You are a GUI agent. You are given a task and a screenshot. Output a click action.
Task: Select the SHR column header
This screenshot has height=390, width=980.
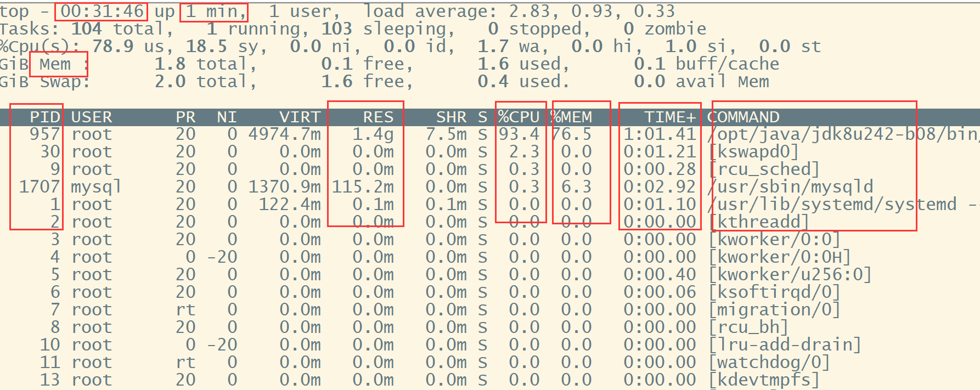click(x=451, y=117)
